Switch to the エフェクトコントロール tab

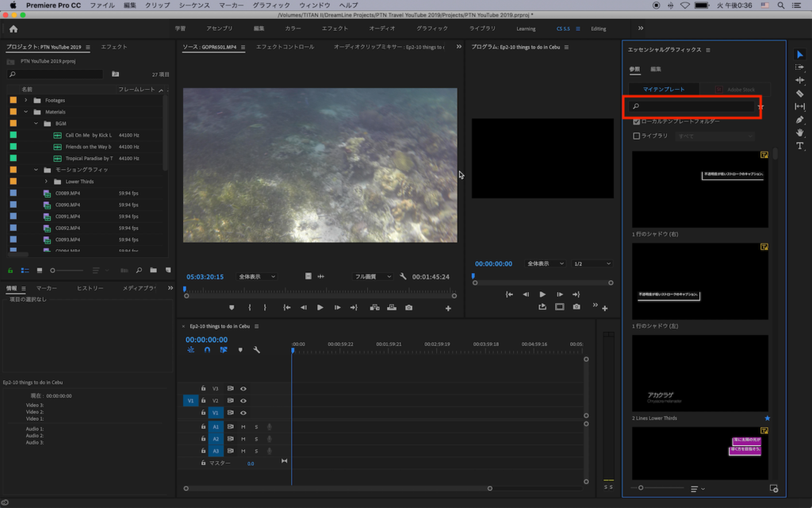coord(285,47)
